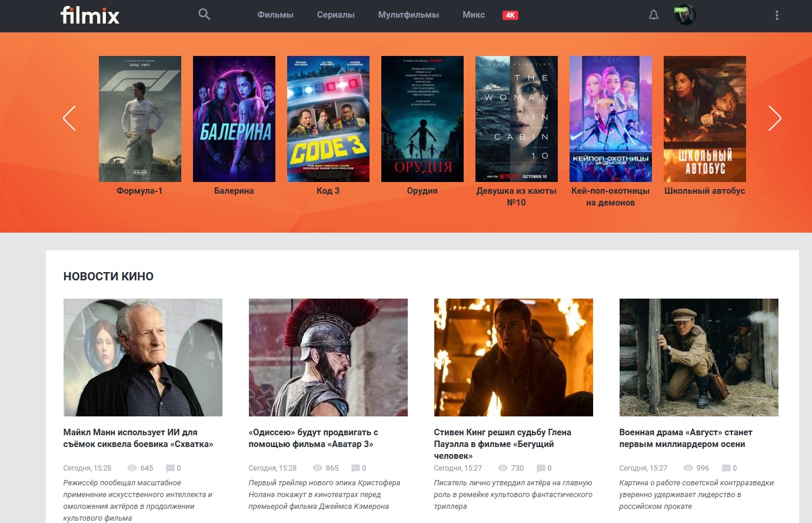Image resolution: width=812 pixels, height=523 pixels.
Task: Select the Балерина poster
Action: (234, 119)
